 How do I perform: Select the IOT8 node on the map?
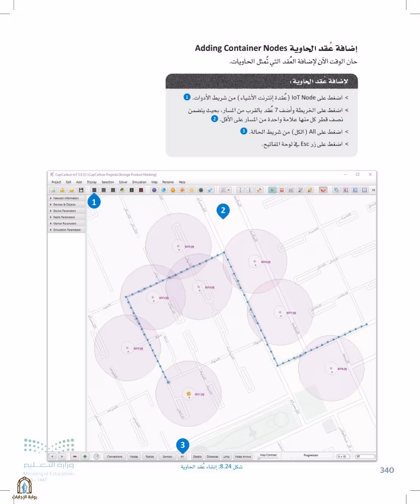pos(331,369)
